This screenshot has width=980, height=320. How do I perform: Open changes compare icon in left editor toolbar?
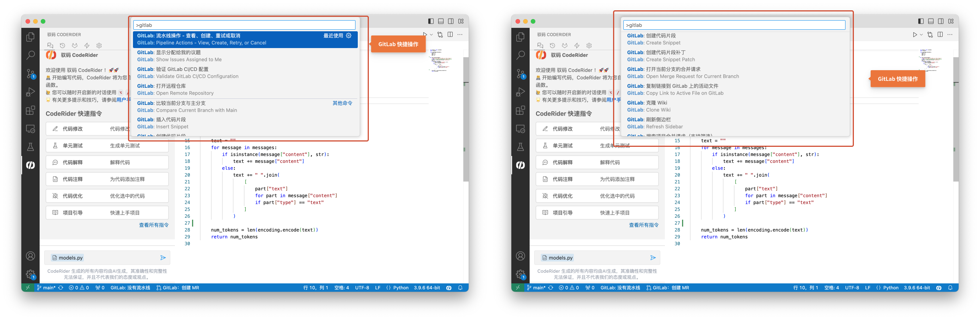[x=440, y=34]
